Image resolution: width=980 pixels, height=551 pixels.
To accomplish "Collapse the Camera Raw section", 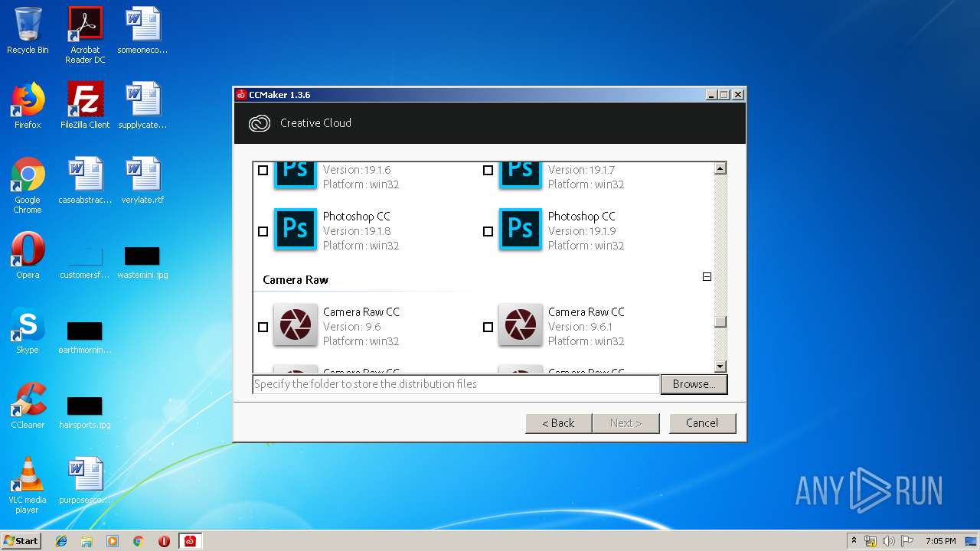I will 707,277.
